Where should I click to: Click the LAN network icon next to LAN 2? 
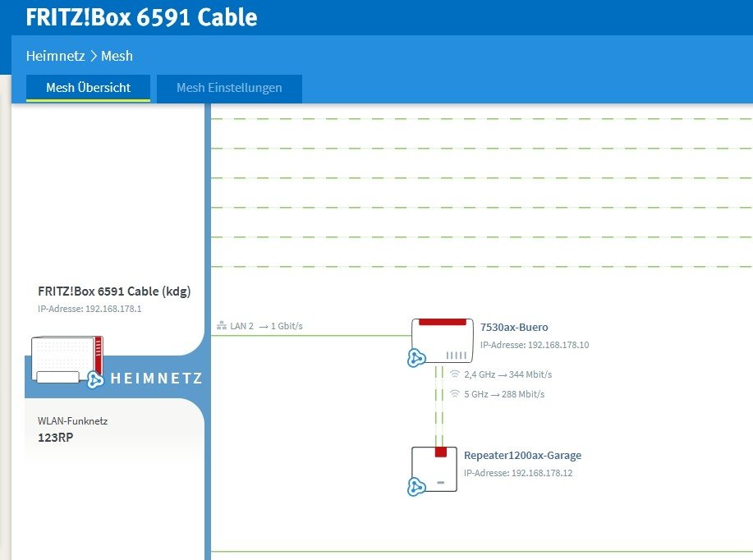[x=222, y=326]
